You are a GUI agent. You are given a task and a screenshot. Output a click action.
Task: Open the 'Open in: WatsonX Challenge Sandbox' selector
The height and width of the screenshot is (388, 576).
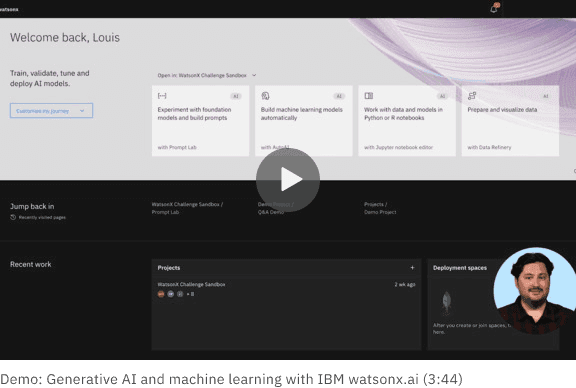click(x=207, y=75)
